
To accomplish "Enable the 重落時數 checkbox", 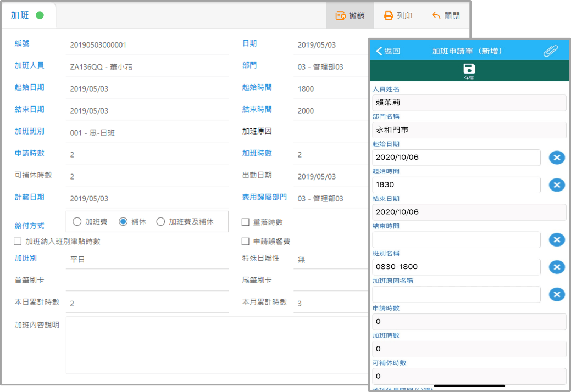I will click(x=246, y=222).
